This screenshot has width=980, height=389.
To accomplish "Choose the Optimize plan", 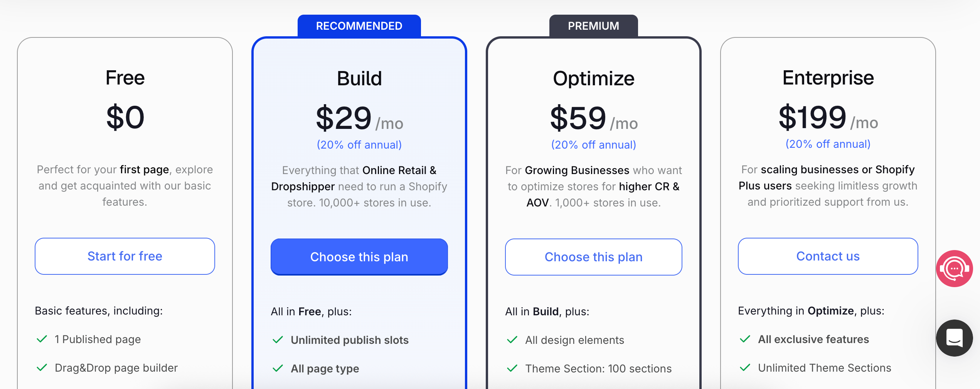I will [594, 257].
